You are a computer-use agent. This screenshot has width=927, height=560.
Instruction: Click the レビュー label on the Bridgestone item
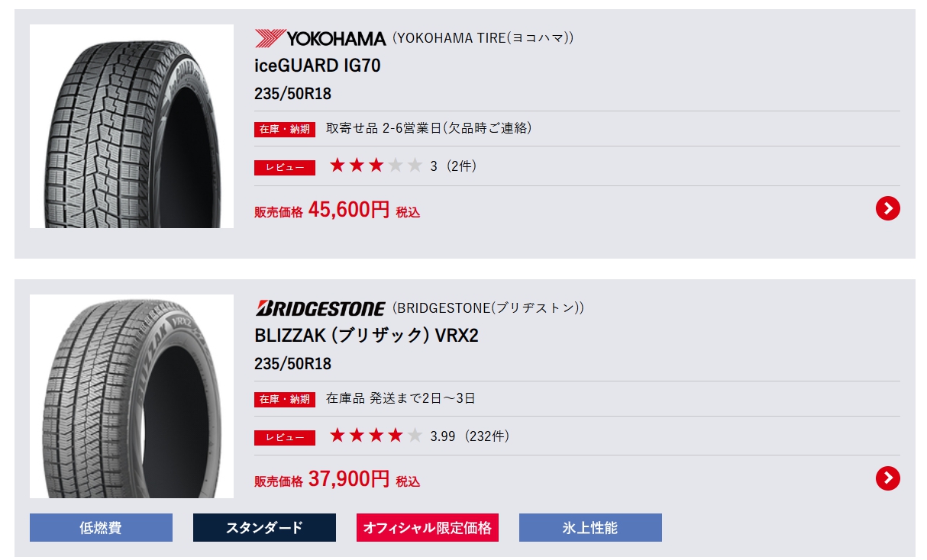click(x=284, y=437)
